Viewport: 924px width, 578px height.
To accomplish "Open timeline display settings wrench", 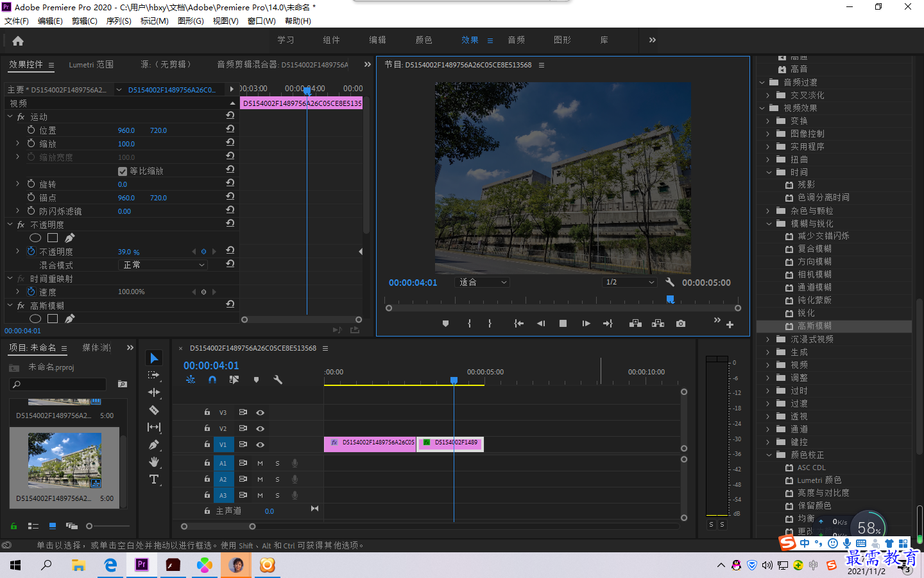I will tap(278, 380).
